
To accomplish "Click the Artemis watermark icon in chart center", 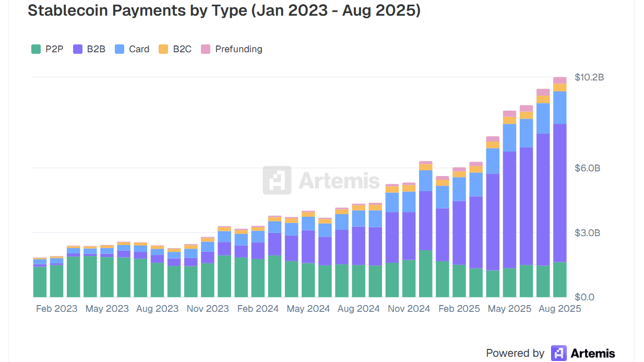I will (277, 180).
